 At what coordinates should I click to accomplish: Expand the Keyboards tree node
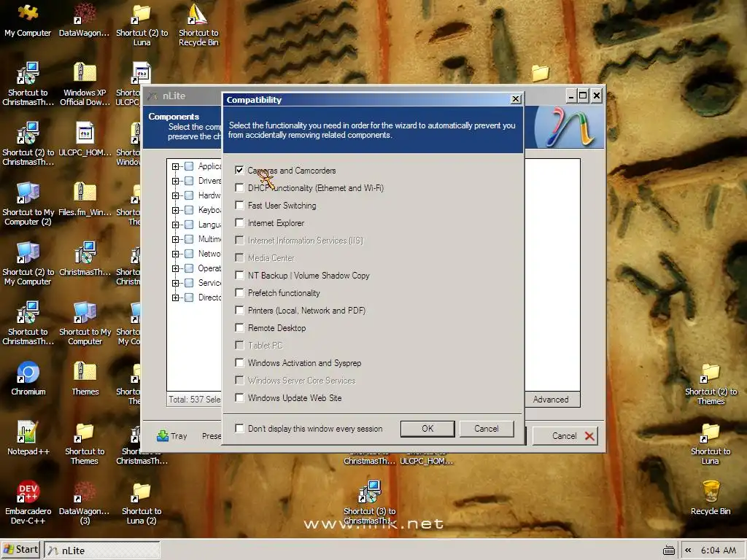coord(175,210)
